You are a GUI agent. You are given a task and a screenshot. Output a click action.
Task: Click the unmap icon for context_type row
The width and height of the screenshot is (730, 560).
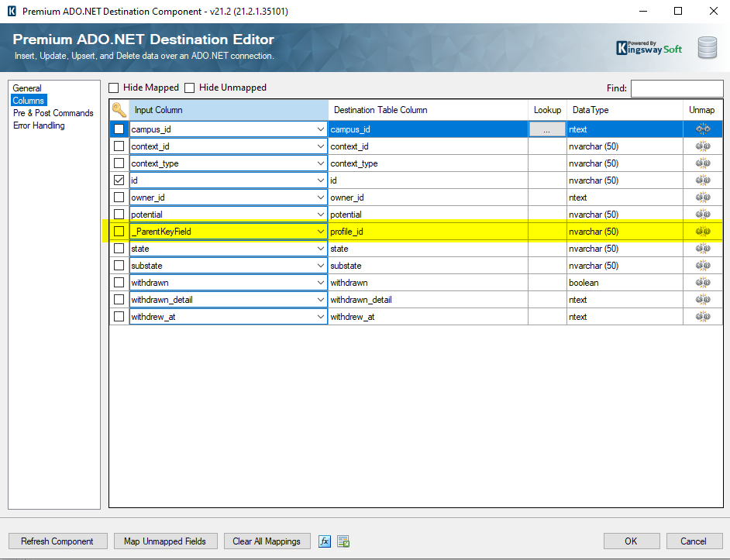point(703,163)
